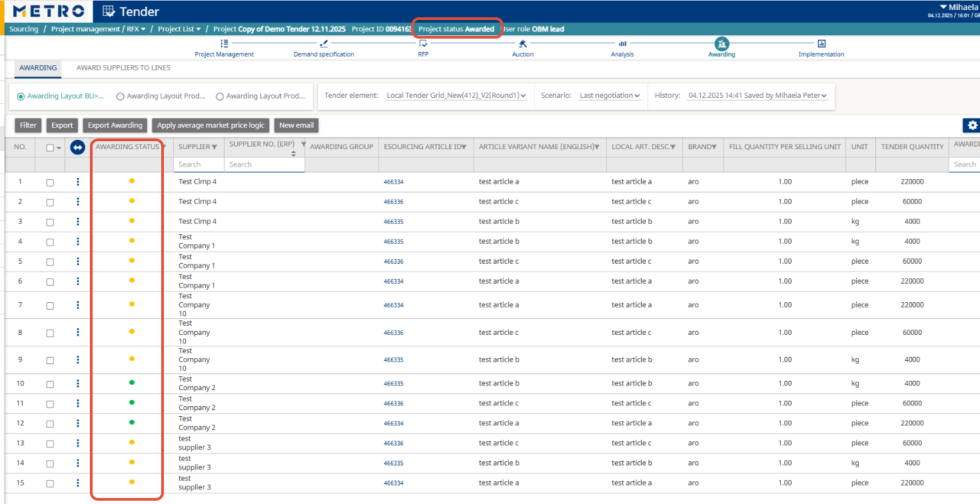Tick the checkbox for row 3
The height and width of the screenshot is (504, 980).
pos(50,222)
